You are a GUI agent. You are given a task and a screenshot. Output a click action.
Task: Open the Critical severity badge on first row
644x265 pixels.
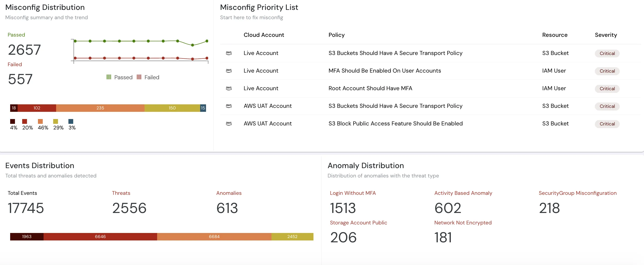[x=607, y=53]
